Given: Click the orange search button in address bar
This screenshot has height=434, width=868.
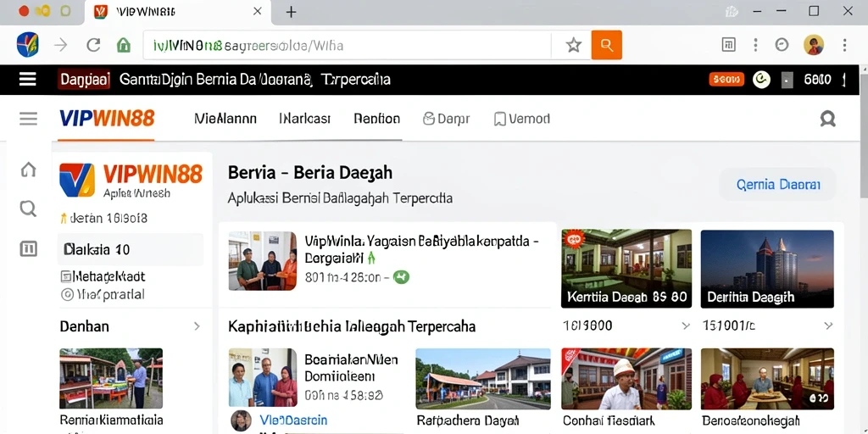Looking at the screenshot, I should pyautogui.click(x=607, y=45).
